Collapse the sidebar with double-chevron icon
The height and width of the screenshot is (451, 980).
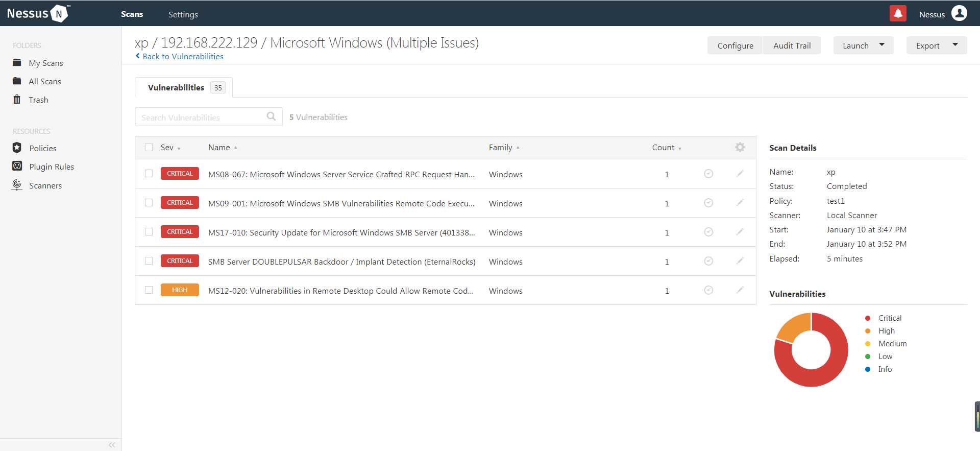[112, 445]
